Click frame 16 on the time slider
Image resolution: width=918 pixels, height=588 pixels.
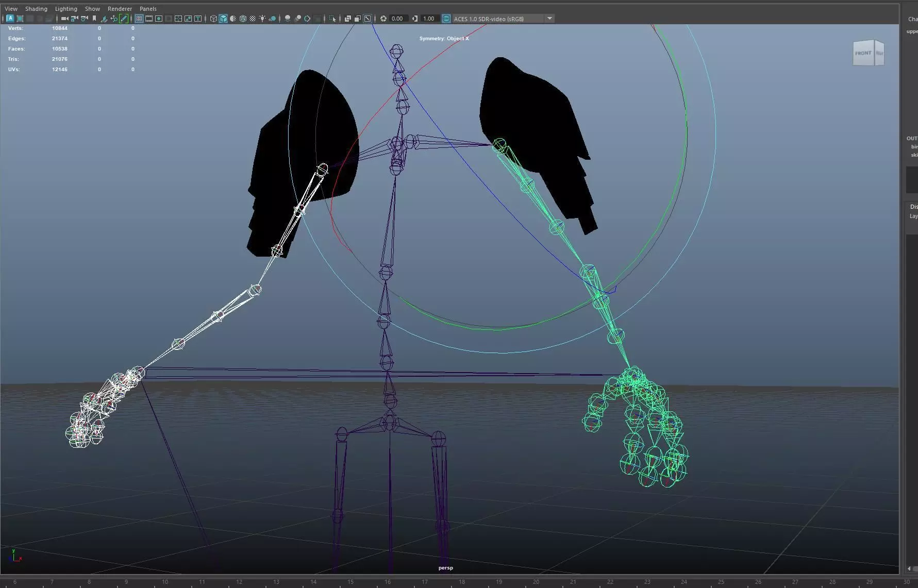click(x=388, y=582)
